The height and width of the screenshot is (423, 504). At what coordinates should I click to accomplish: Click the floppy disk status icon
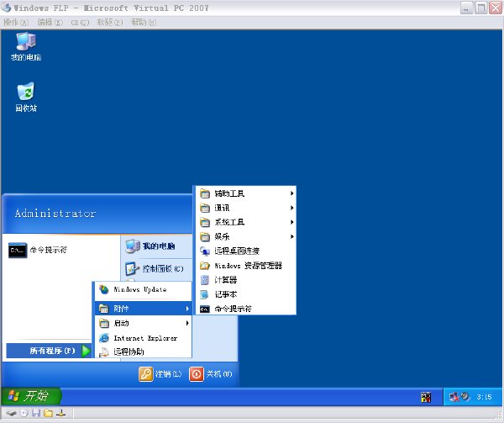(36, 413)
